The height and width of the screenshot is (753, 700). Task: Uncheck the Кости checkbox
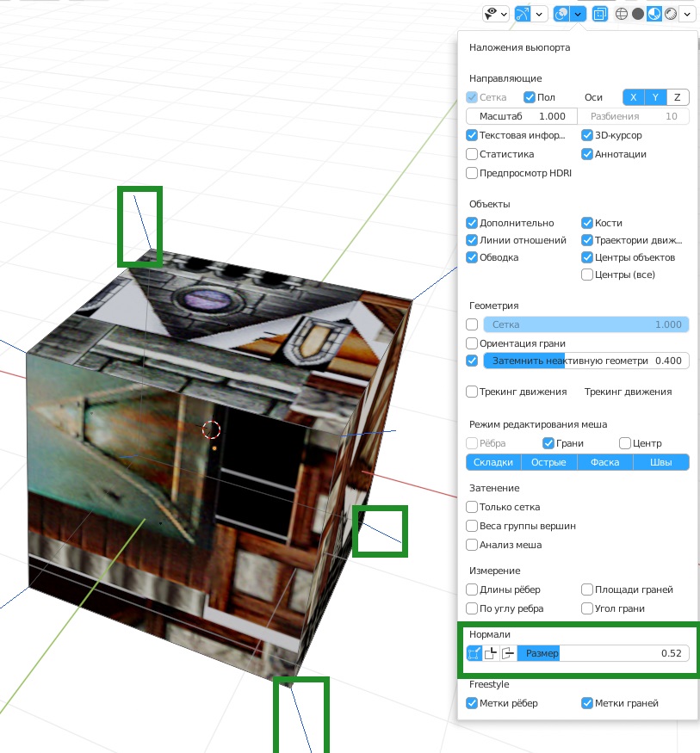pos(586,223)
